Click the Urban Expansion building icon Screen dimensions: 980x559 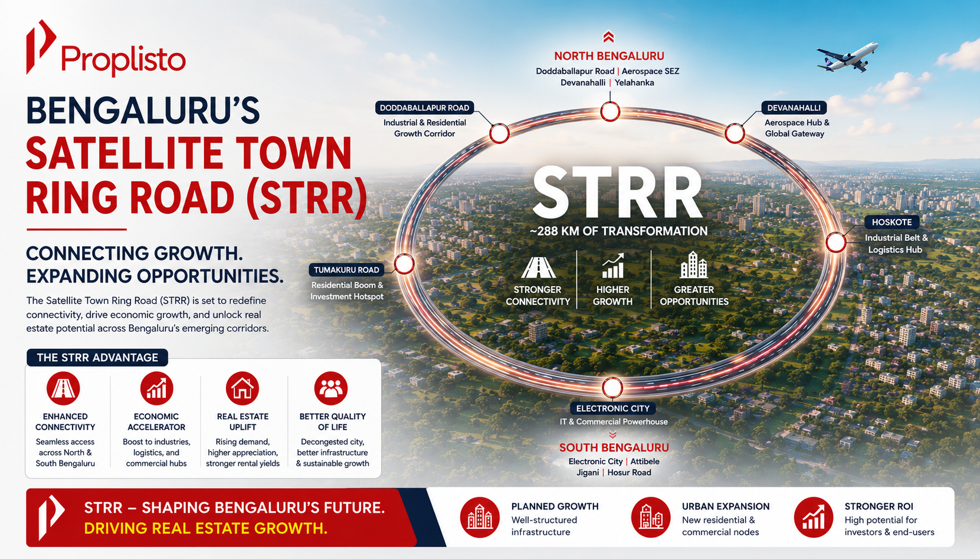coord(651,518)
